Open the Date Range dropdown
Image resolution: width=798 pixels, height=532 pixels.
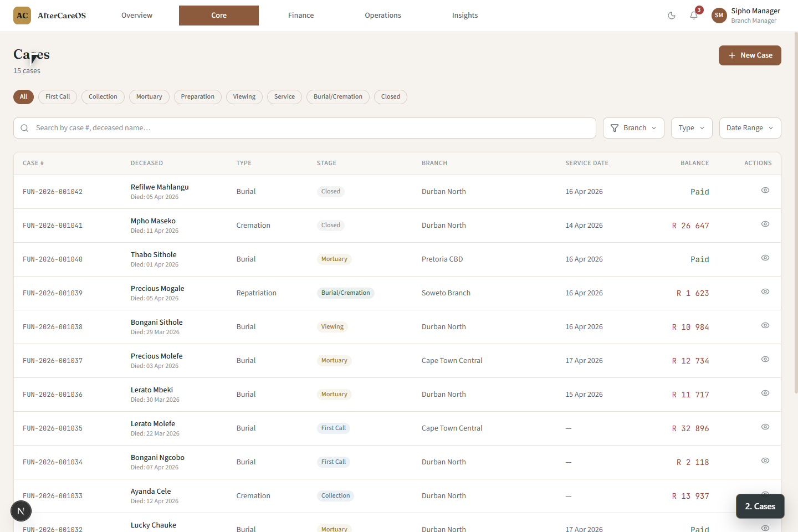click(x=750, y=128)
